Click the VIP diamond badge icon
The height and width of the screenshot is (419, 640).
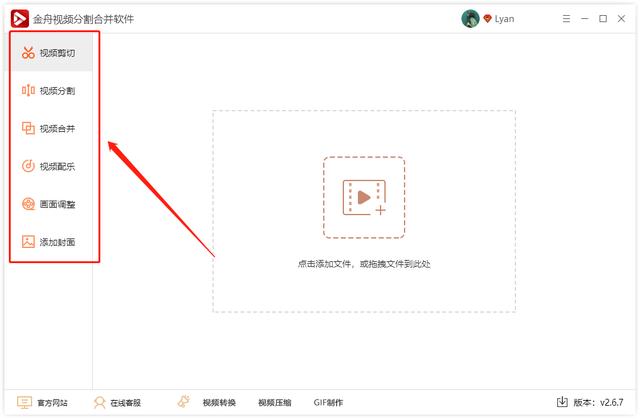point(487,19)
